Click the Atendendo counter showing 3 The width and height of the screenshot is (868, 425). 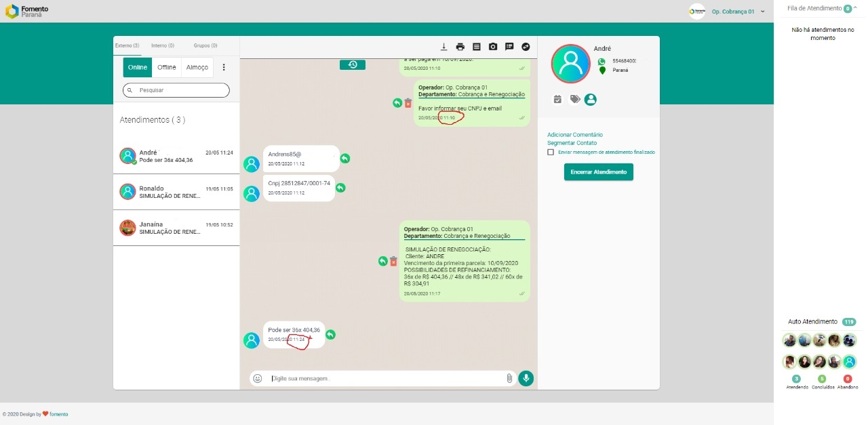click(x=797, y=379)
